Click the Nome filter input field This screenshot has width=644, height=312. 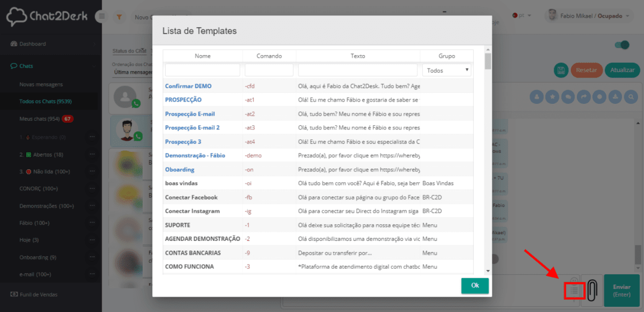pyautogui.click(x=202, y=70)
